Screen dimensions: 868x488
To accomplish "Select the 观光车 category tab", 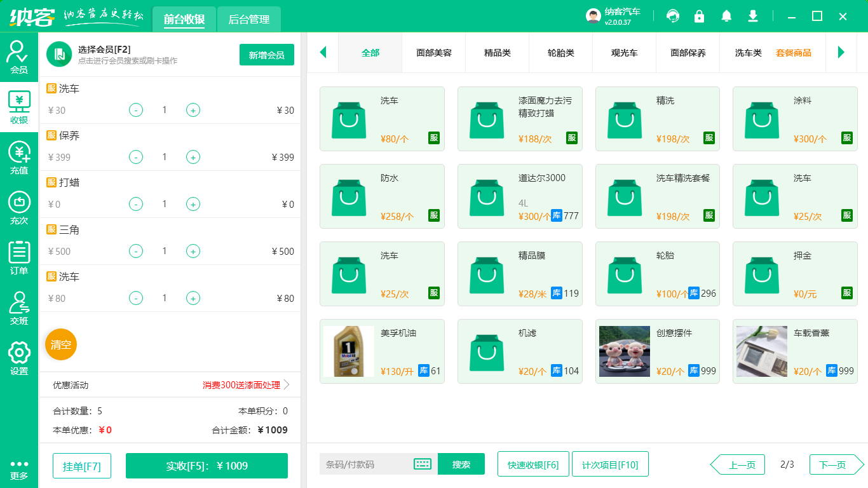I will point(625,53).
